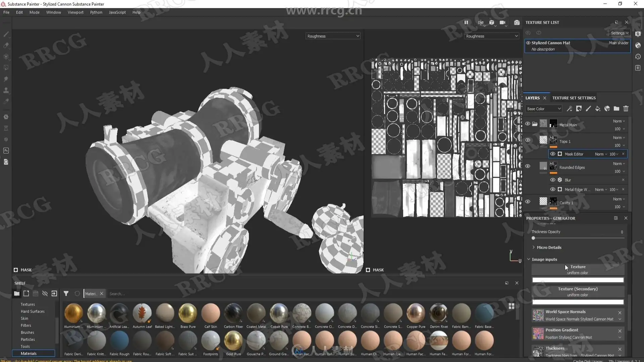Open the Edit menu
644x362 pixels.
[x=19, y=12]
